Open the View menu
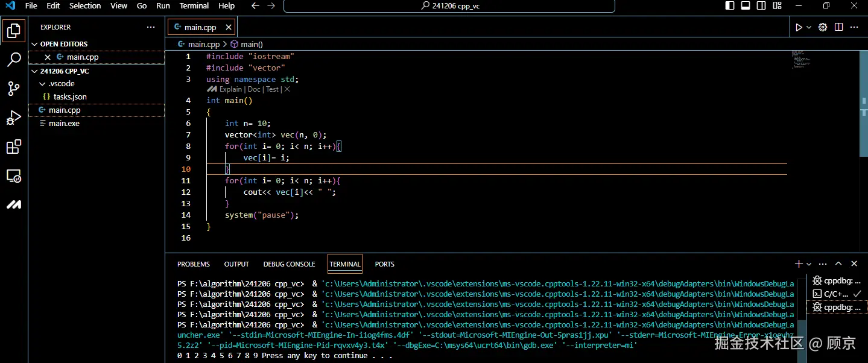This screenshot has height=363, width=868. (x=119, y=6)
